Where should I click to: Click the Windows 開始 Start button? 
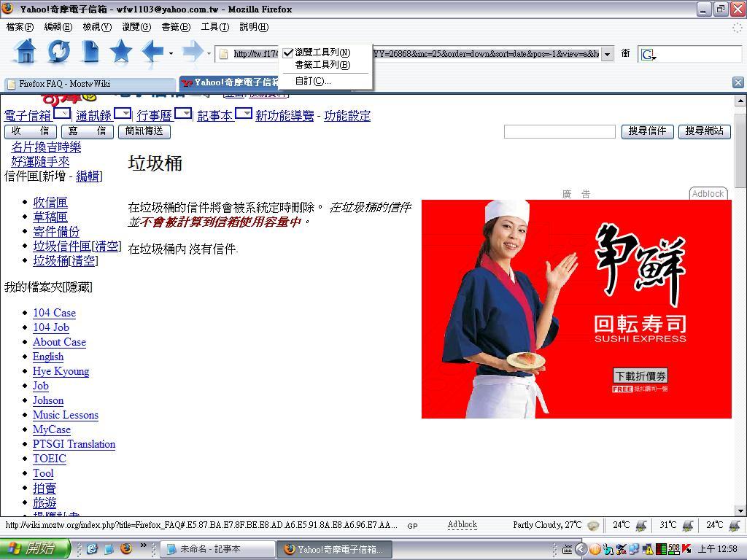tap(35, 548)
